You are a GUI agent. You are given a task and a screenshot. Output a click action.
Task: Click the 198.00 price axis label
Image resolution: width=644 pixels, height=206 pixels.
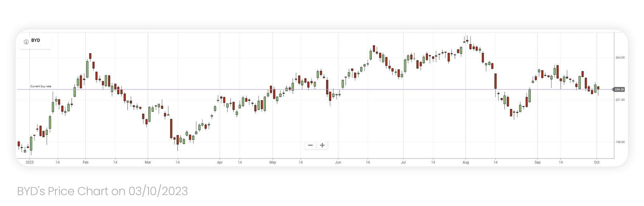(x=620, y=142)
